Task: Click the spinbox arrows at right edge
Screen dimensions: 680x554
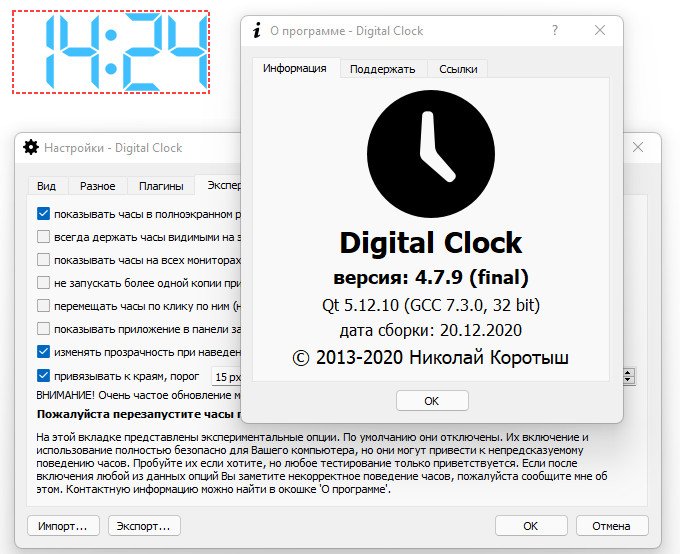Action: pos(629,376)
